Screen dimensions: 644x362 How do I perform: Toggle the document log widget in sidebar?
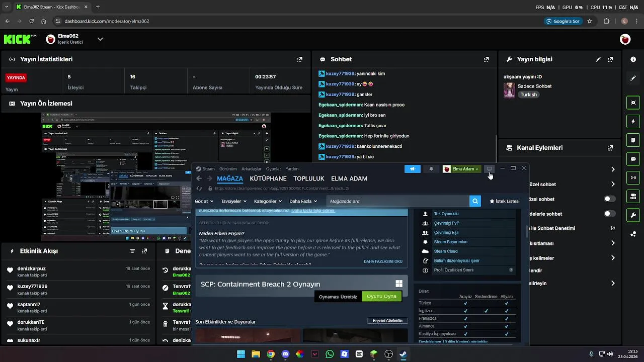click(633, 140)
